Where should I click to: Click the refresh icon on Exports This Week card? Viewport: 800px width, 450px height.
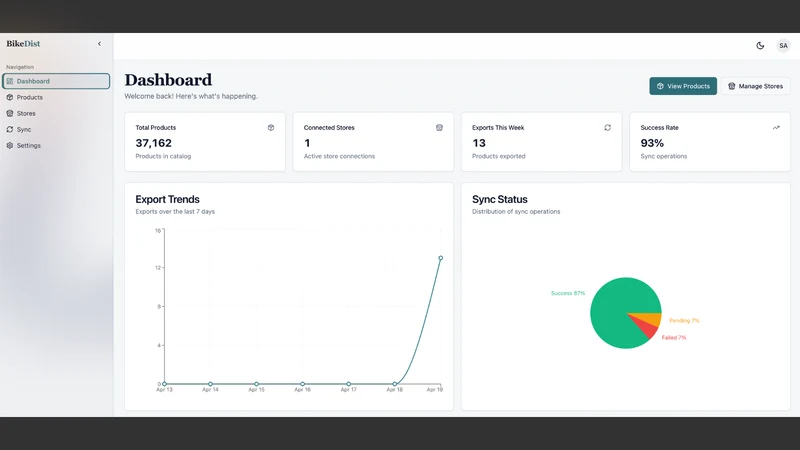(608, 128)
